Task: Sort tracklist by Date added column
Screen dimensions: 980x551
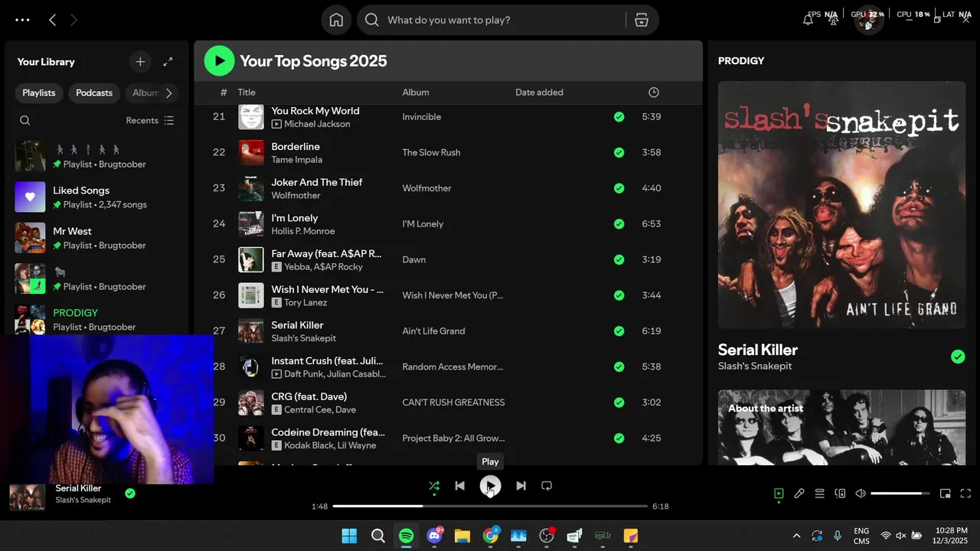Action: pos(539,93)
